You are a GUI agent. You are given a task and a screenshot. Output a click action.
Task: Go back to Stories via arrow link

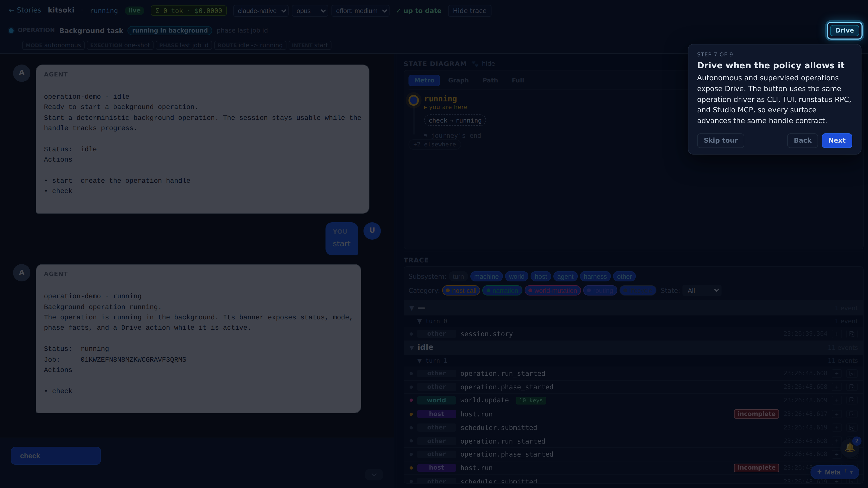pyautogui.click(x=25, y=11)
